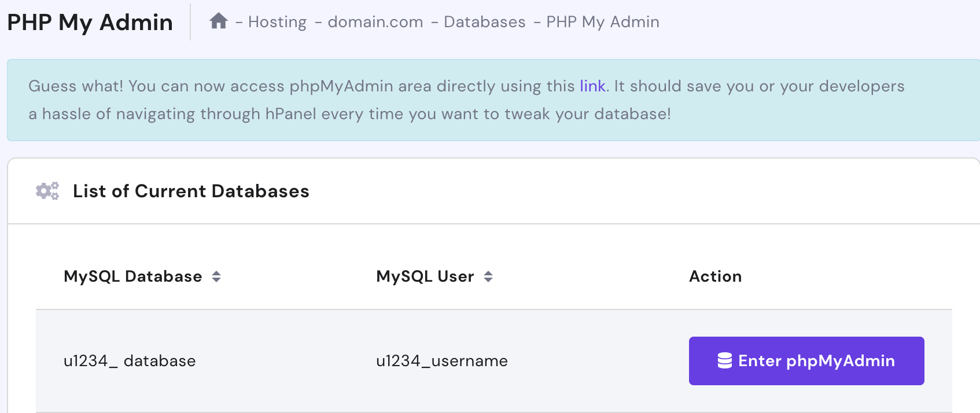Expand sorting options on MySQL User header
Screen dimensions: 980x413
pos(489,276)
